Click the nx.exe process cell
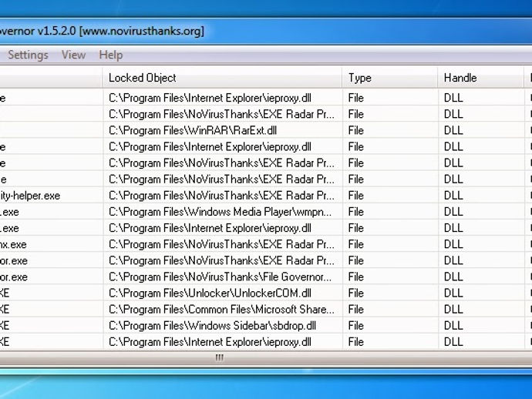Image resolution: width=532 pixels, height=399 pixels. coord(13,244)
